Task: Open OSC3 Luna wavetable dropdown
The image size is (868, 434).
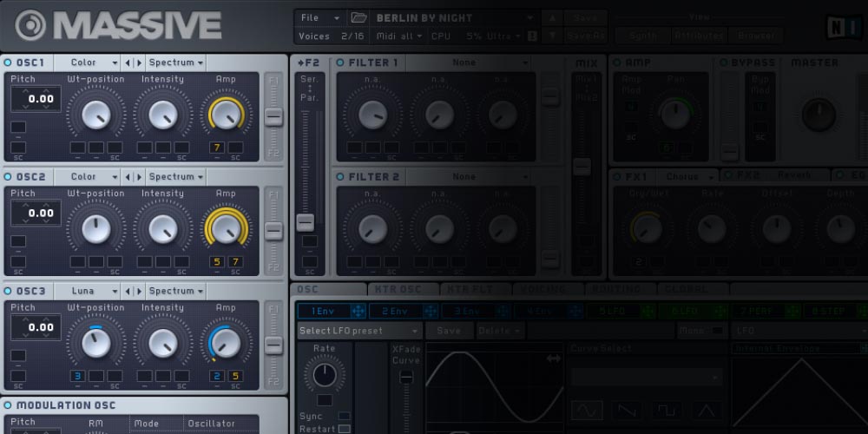Action: click(x=88, y=291)
